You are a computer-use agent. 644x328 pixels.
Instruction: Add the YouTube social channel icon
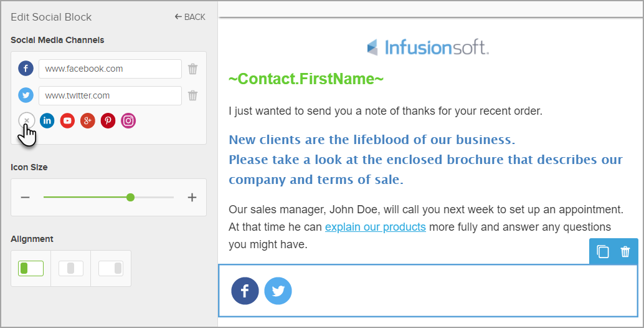click(x=67, y=121)
